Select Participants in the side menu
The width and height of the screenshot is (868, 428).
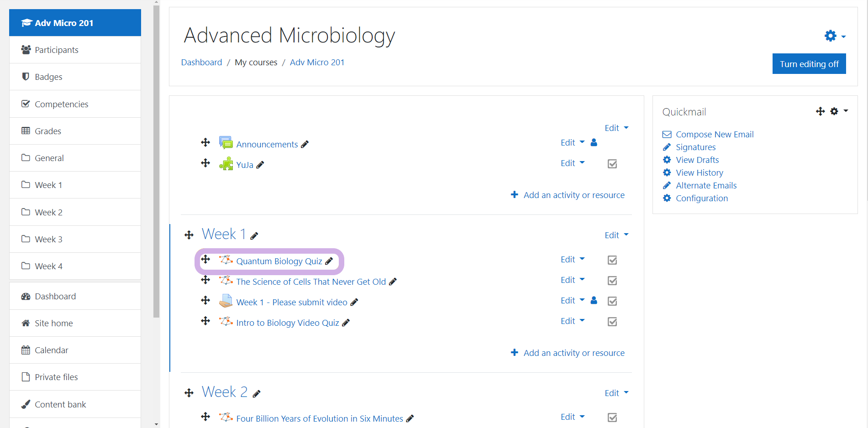[x=56, y=50]
